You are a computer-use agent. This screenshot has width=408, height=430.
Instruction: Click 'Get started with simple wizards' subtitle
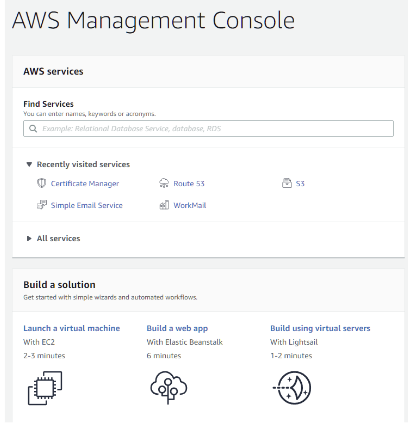point(110,297)
